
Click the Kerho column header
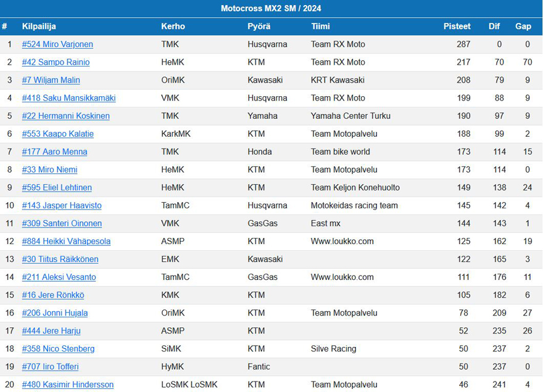[x=173, y=27]
